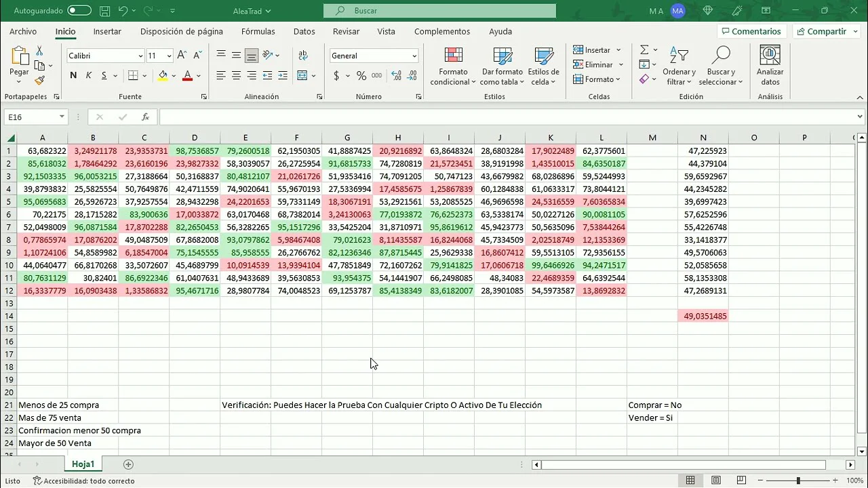868x488 pixels.
Task: Click the zoom slider in status bar
Action: coord(798,481)
